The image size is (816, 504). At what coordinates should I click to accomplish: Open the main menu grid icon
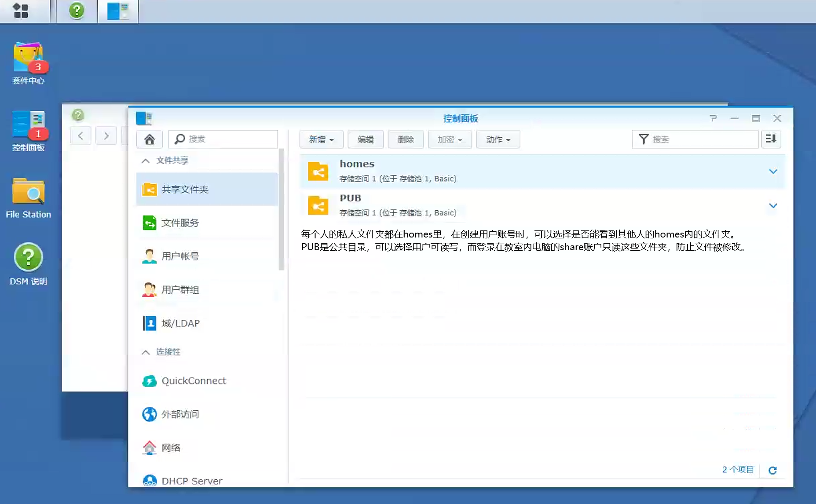pos(21,11)
